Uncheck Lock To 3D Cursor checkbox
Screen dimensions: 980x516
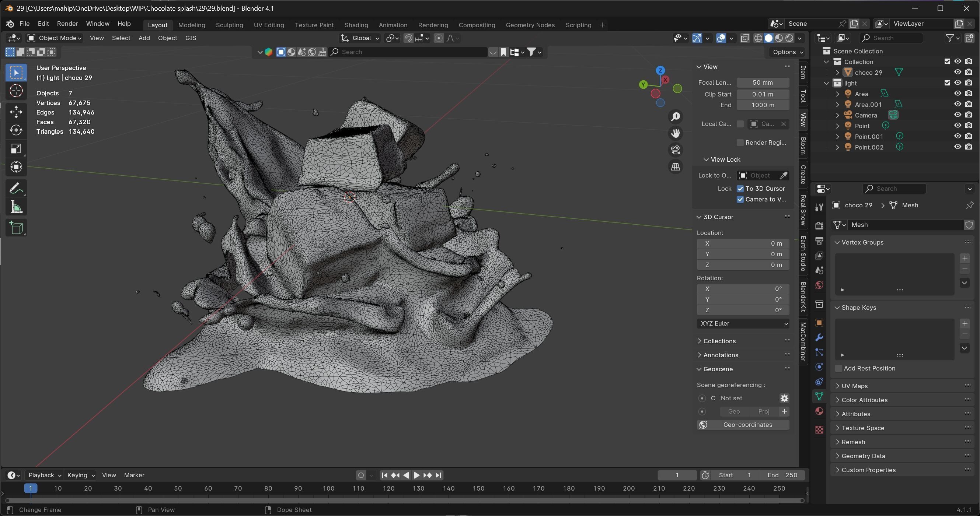(740, 189)
